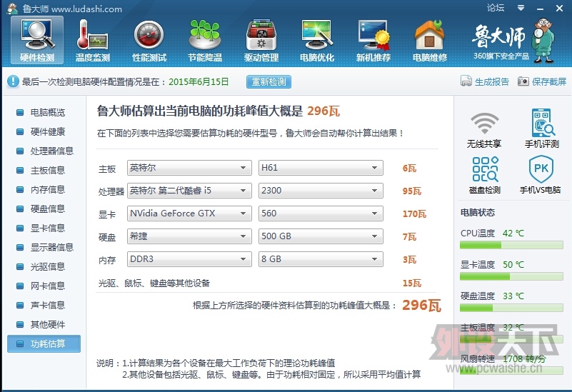Expand the 内存 size dropdown showing 8 GB
This screenshot has height=392, width=572.
coord(321,259)
